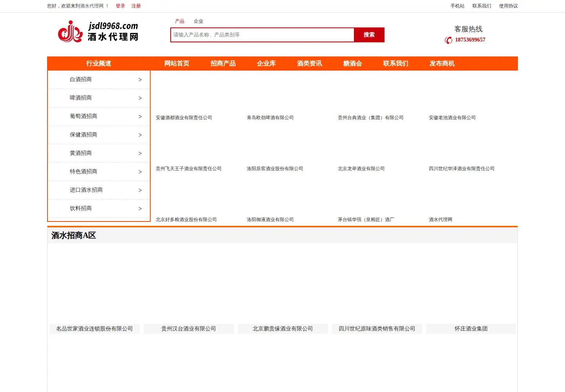The width and height of the screenshot is (565, 392).
Task: Select the 产品 search tab
Action: [x=180, y=21]
